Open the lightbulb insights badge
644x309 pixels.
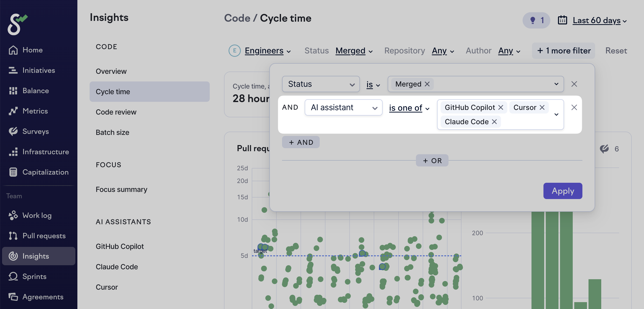[x=536, y=20]
